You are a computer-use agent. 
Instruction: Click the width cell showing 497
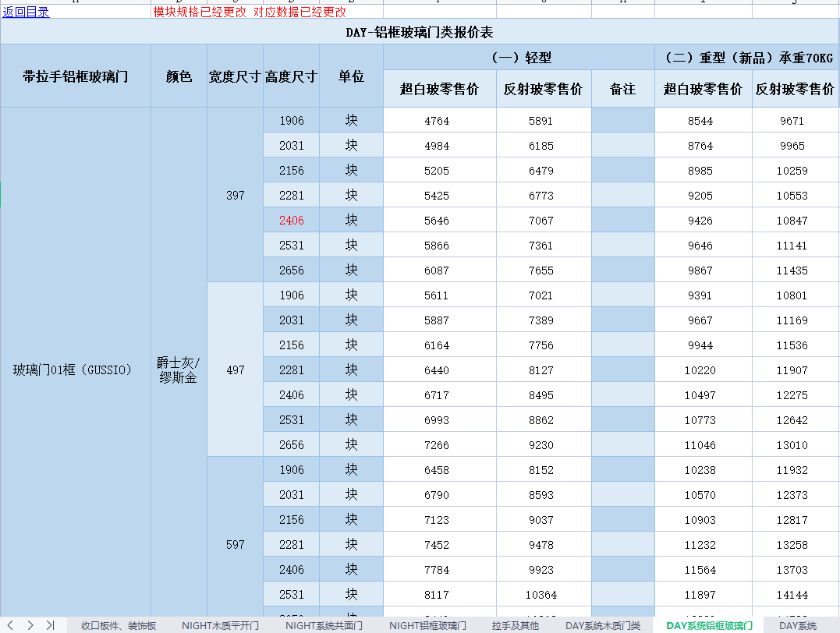(x=236, y=370)
